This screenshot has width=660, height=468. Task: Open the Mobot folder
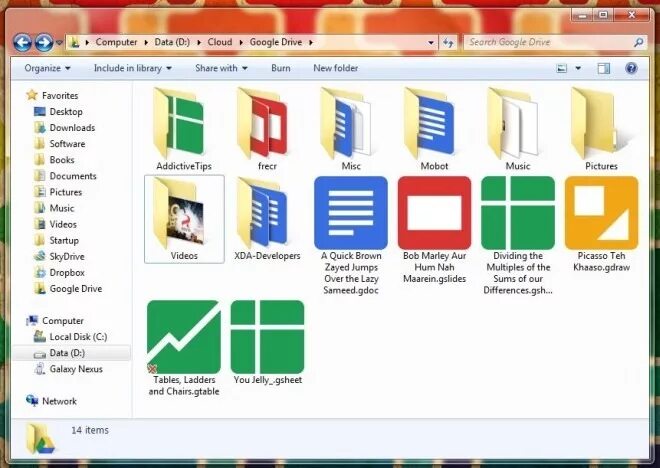click(434, 128)
